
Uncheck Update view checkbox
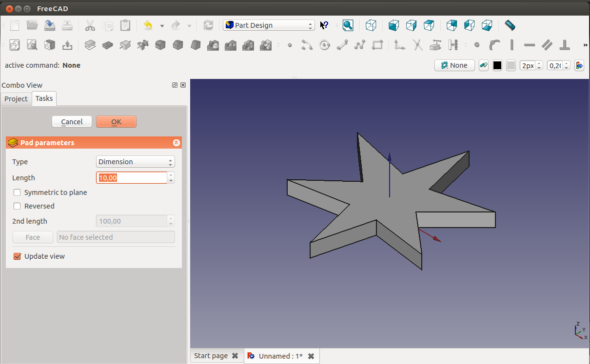pyautogui.click(x=17, y=256)
